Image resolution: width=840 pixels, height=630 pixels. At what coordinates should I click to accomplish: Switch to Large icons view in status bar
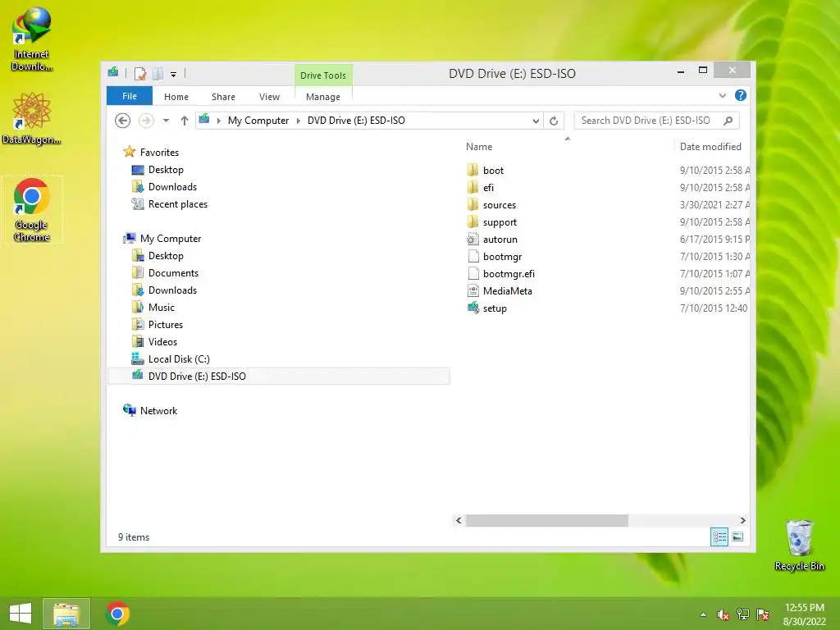point(737,536)
